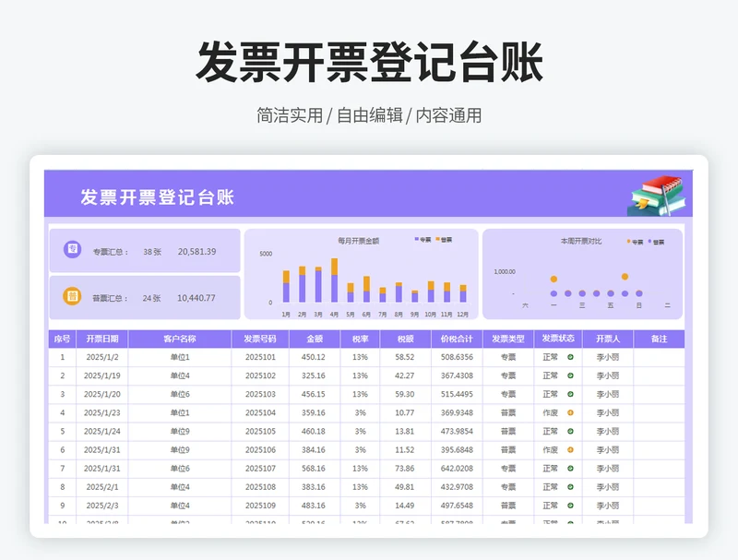Select the 发票类型 column header
The width and height of the screenshot is (738, 560).
point(508,339)
